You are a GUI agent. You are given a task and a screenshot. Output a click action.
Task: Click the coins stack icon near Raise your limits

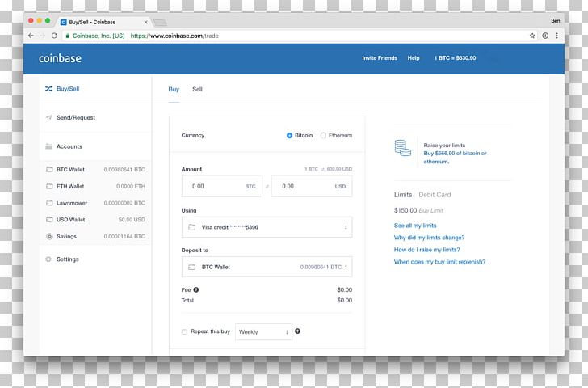402,148
